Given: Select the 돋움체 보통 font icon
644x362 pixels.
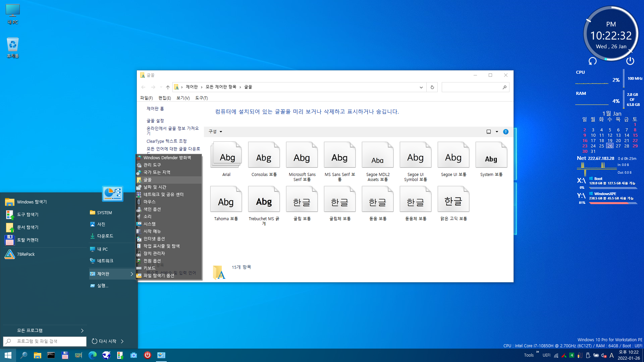Looking at the screenshot, I should pyautogui.click(x=416, y=199).
